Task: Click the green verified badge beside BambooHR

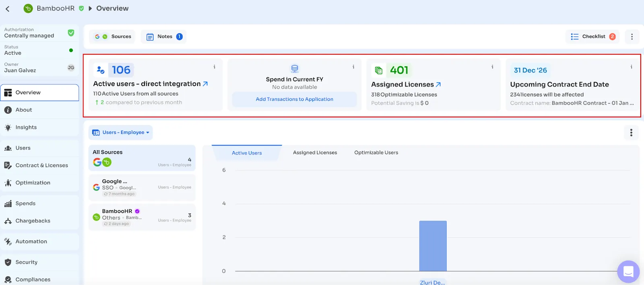Action: pos(81,8)
